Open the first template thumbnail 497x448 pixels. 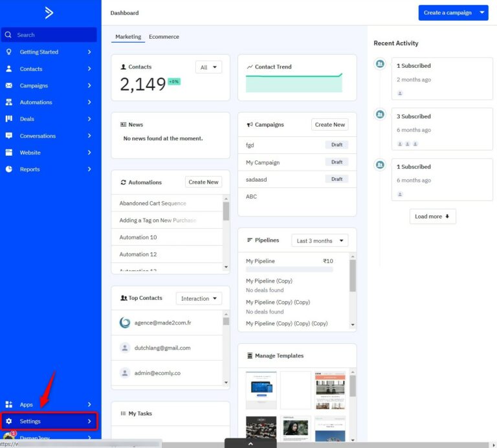[261, 390]
